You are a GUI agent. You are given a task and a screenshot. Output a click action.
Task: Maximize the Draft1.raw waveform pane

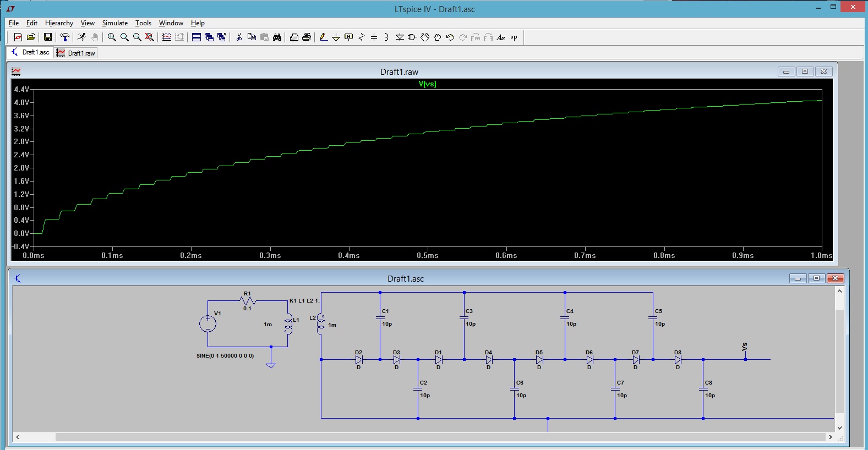pyautogui.click(x=805, y=72)
